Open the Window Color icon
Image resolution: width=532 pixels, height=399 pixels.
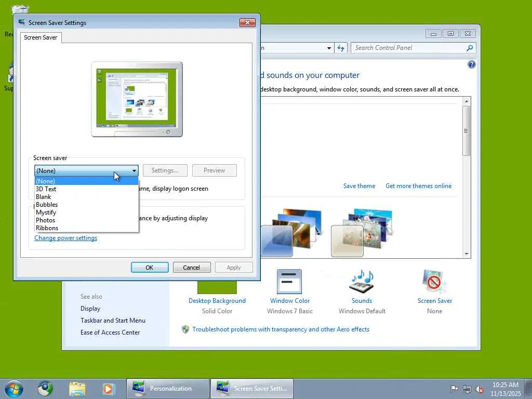pos(289,281)
